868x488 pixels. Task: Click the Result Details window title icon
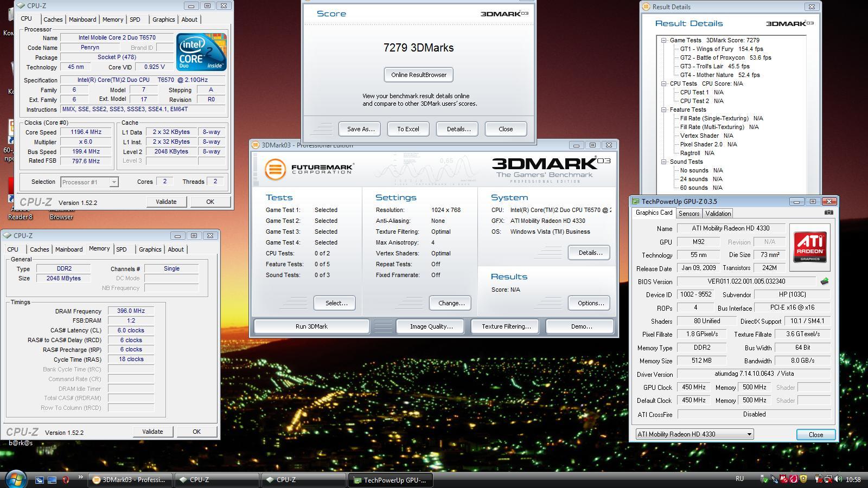click(646, 7)
